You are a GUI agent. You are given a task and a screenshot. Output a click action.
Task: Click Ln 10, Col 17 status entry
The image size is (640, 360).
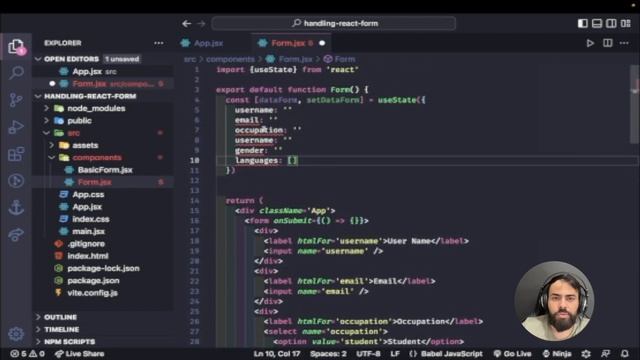pyautogui.click(x=277, y=354)
